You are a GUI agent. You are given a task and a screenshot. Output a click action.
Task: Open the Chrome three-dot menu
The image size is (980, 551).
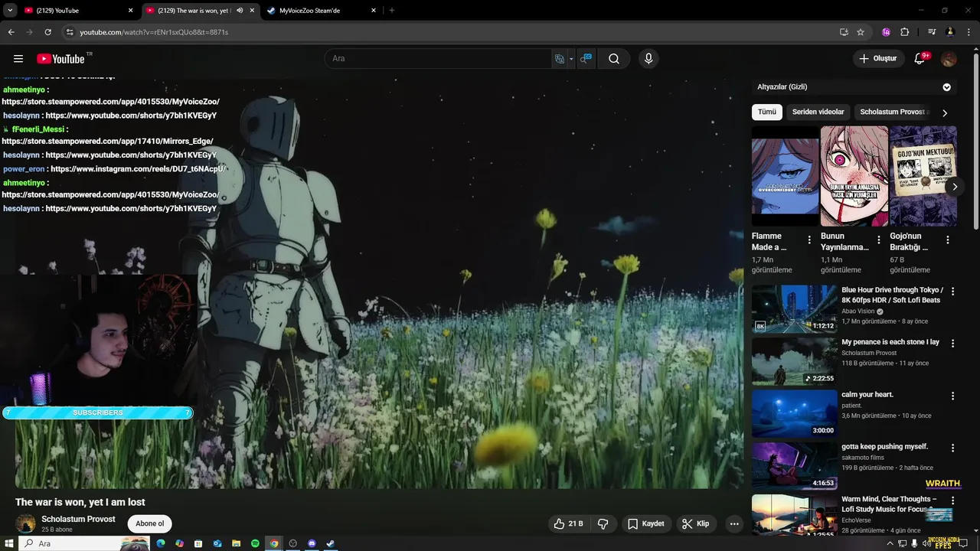pyautogui.click(x=969, y=32)
